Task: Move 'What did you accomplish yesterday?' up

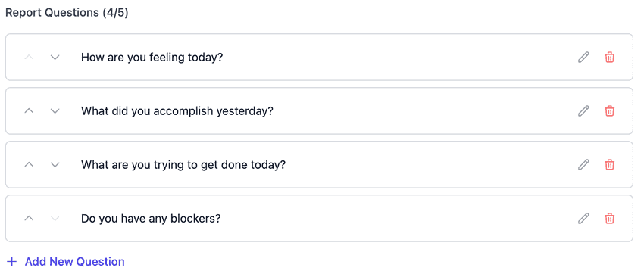Action: [29, 110]
